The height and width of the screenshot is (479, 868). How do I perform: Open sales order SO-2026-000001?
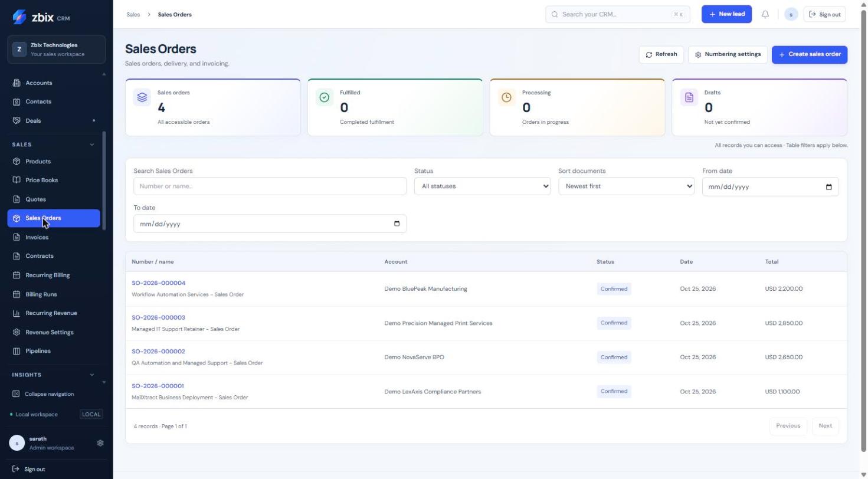click(158, 386)
